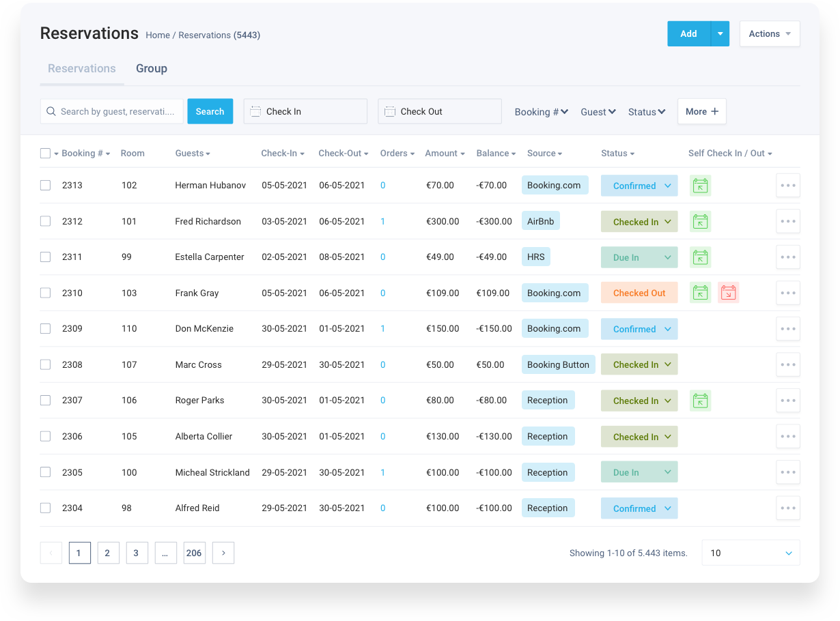The height and width of the screenshot is (621, 840).
Task: Open the ellipsis actions for booking 2313
Action: [787, 185]
